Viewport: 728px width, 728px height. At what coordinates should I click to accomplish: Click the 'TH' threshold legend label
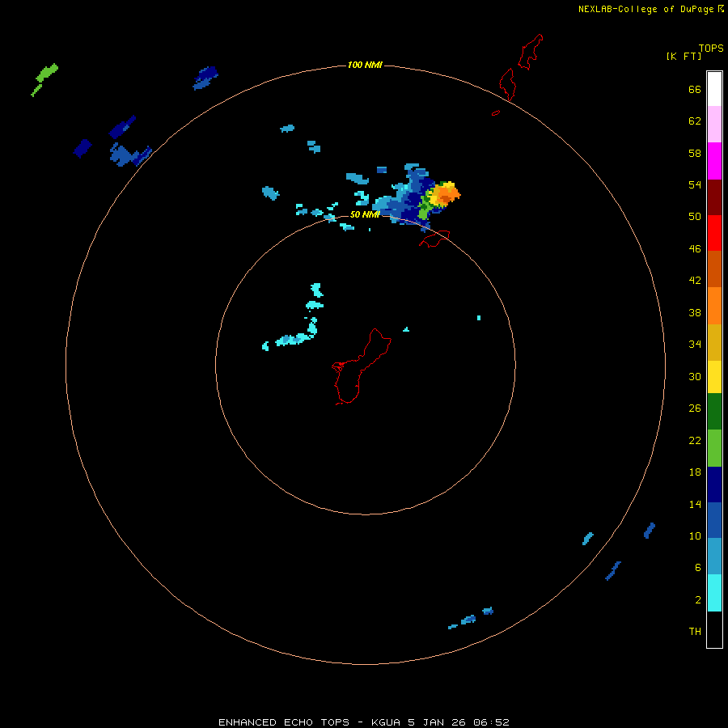pos(695,631)
